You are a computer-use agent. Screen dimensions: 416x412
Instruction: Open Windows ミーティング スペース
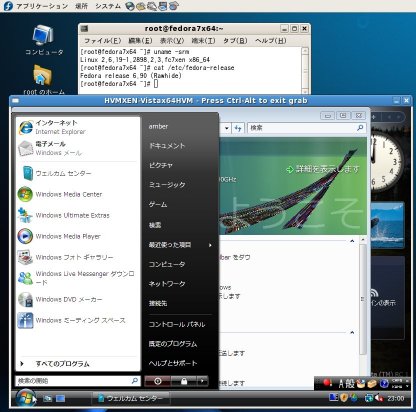pos(78,320)
